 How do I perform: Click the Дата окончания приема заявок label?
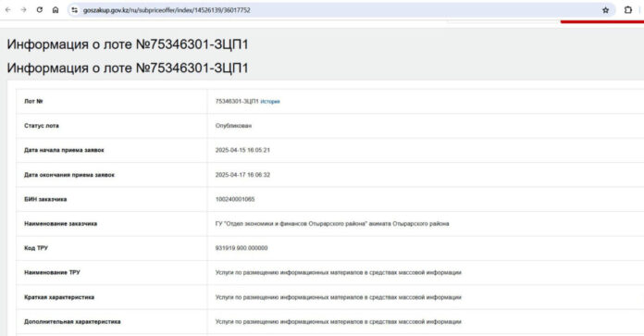click(69, 175)
